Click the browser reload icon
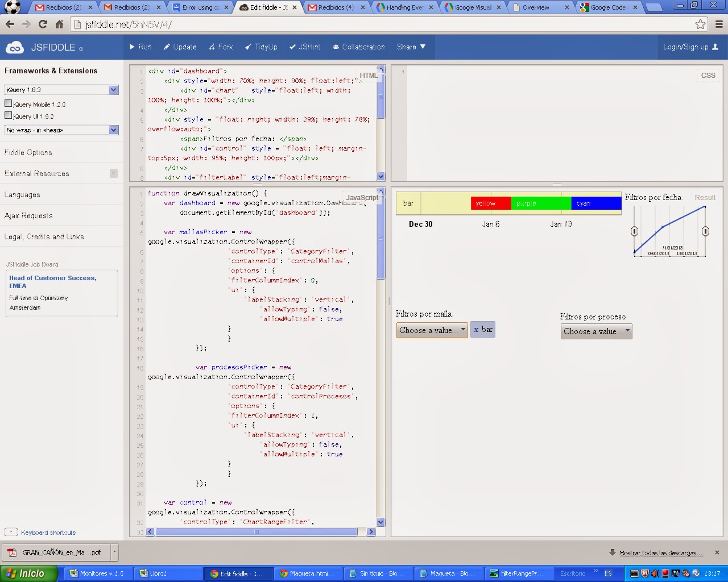This screenshot has width=728, height=582. (x=43, y=24)
